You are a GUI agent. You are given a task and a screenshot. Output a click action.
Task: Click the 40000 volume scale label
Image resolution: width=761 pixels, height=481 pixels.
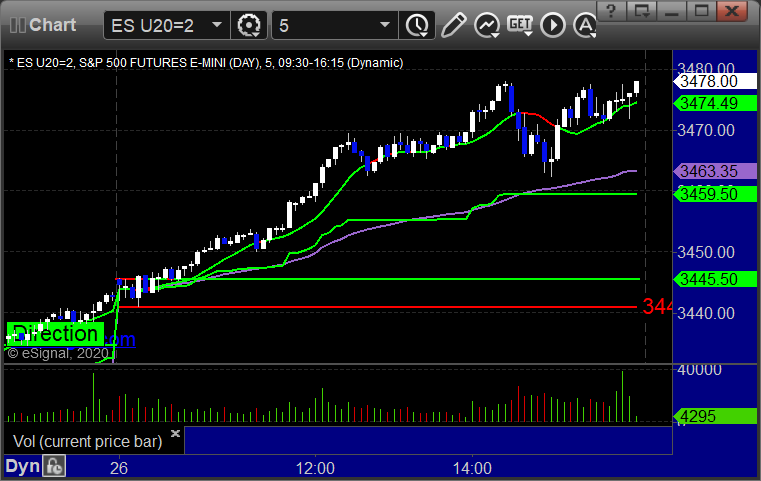(699, 370)
